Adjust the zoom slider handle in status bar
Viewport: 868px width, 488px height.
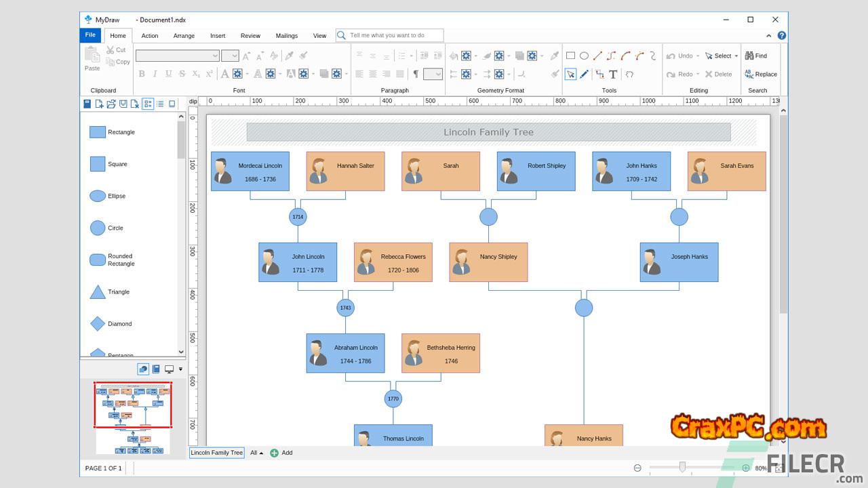[x=682, y=468]
